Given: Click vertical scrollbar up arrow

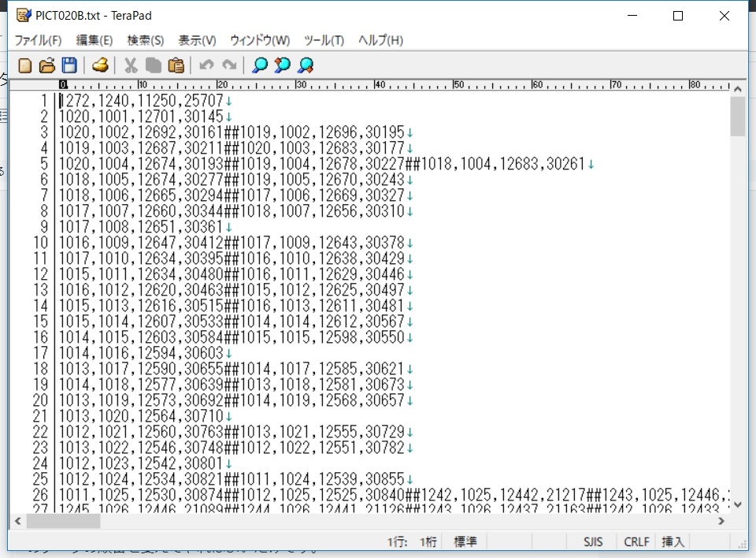Looking at the screenshot, I should (738, 89).
